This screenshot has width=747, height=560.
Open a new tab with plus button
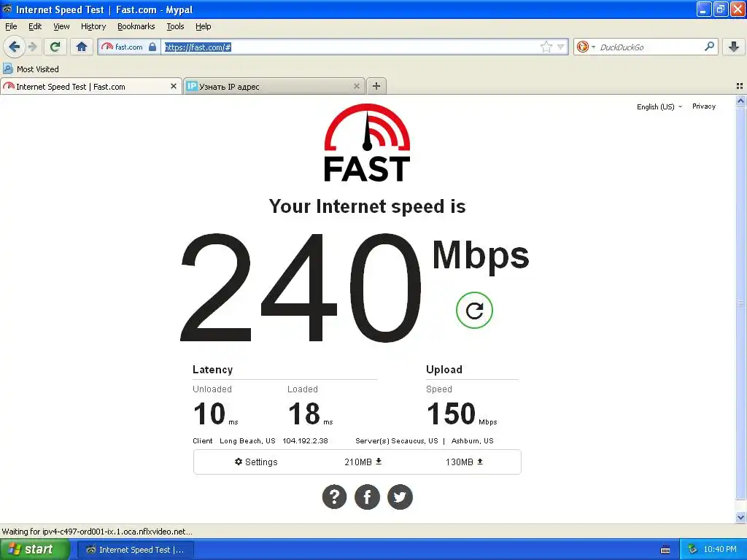(376, 86)
